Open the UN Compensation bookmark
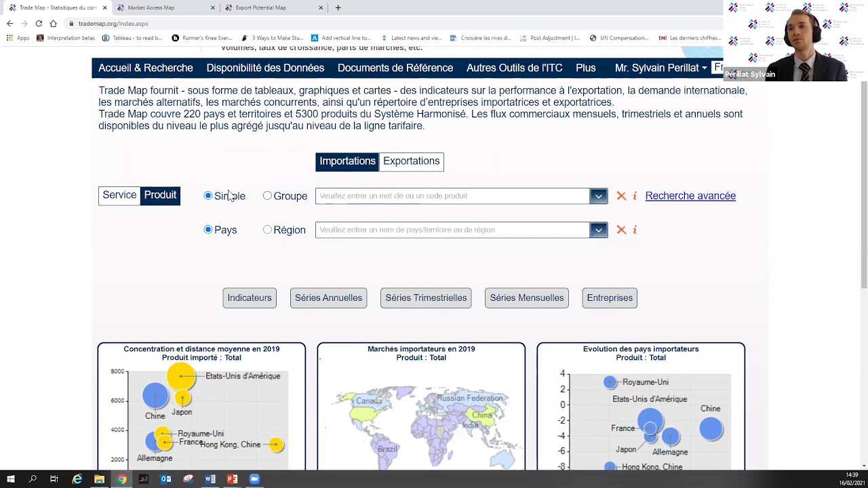This screenshot has width=868, height=488. tap(618, 38)
